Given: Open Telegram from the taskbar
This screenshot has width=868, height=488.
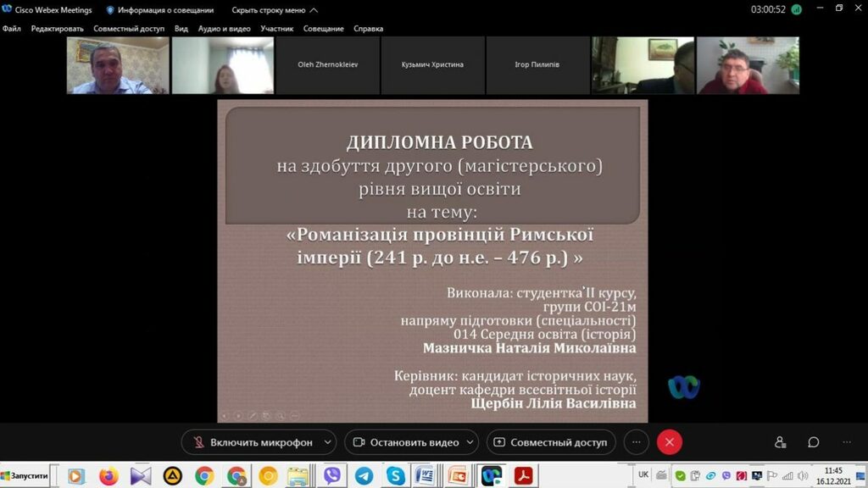Looking at the screenshot, I should click(x=364, y=476).
